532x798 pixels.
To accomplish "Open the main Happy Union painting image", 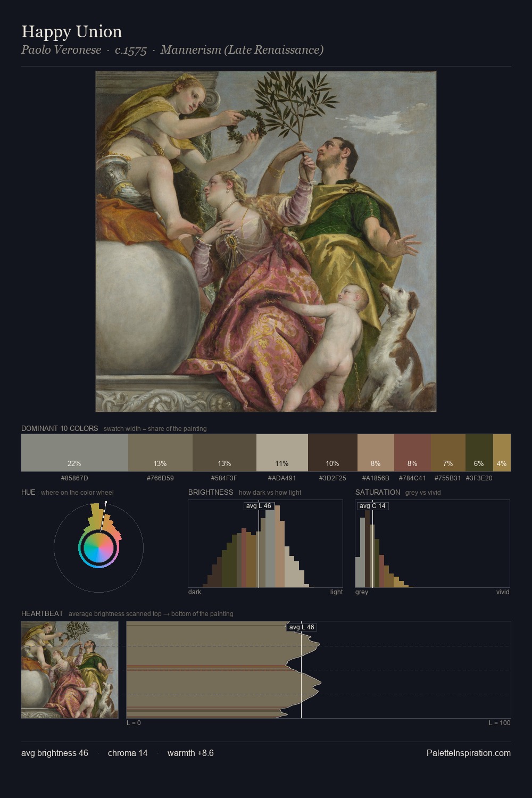I will (x=266, y=242).
